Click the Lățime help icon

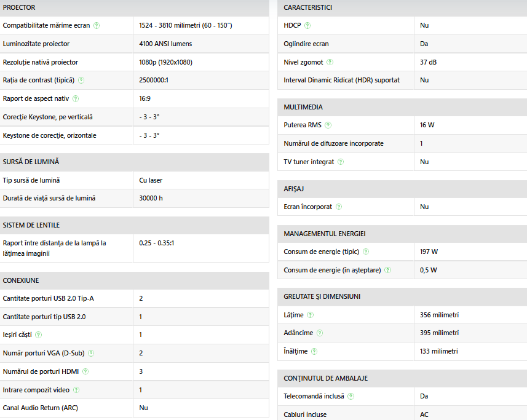pyautogui.click(x=310, y=315)
